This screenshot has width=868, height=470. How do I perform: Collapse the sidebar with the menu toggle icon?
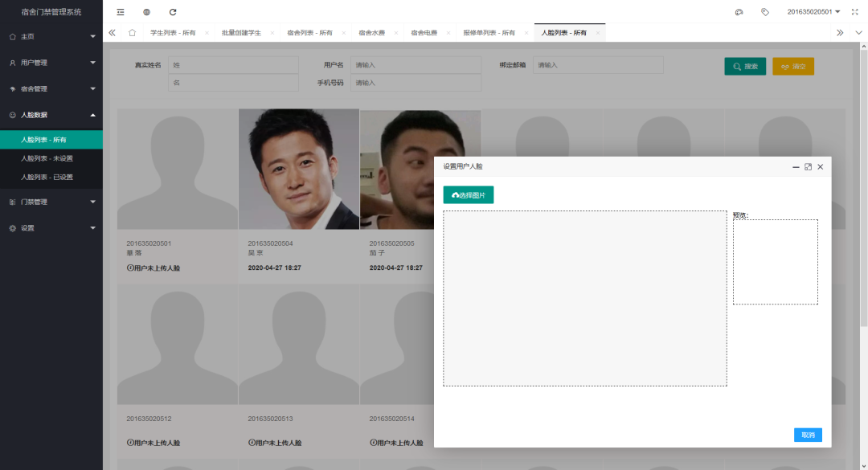tap(120, 12)
